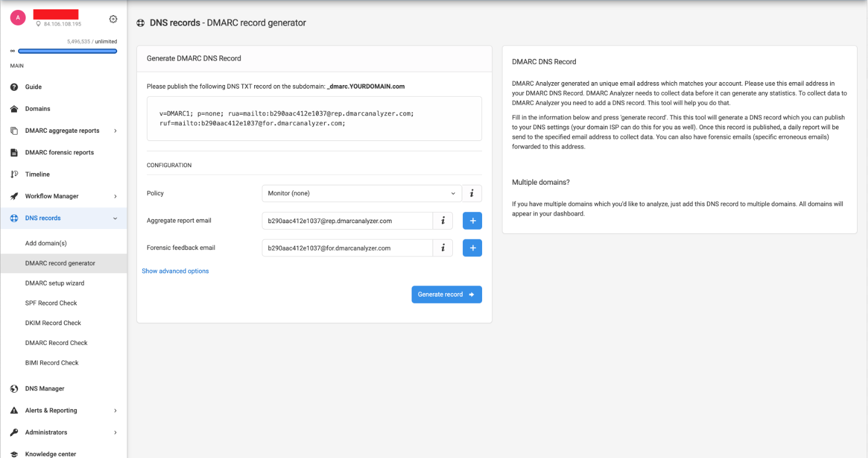Click the info icon beside the Policy dropdown

[472, 193]
